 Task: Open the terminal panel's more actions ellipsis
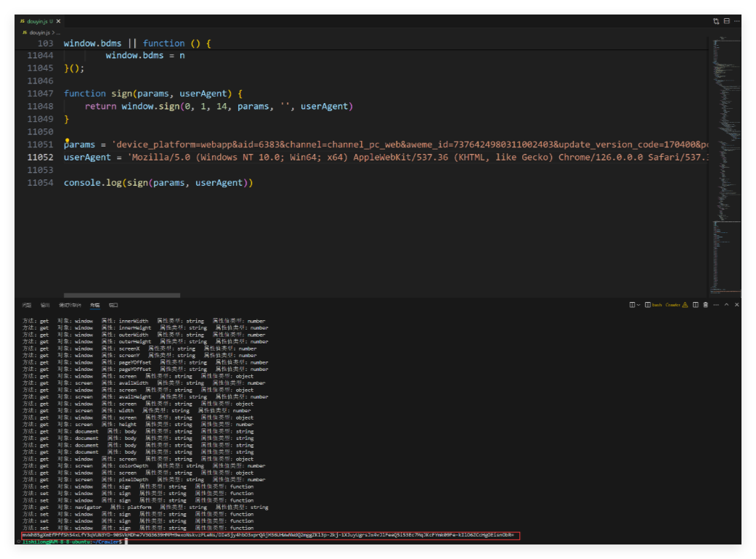pos(716,305)
